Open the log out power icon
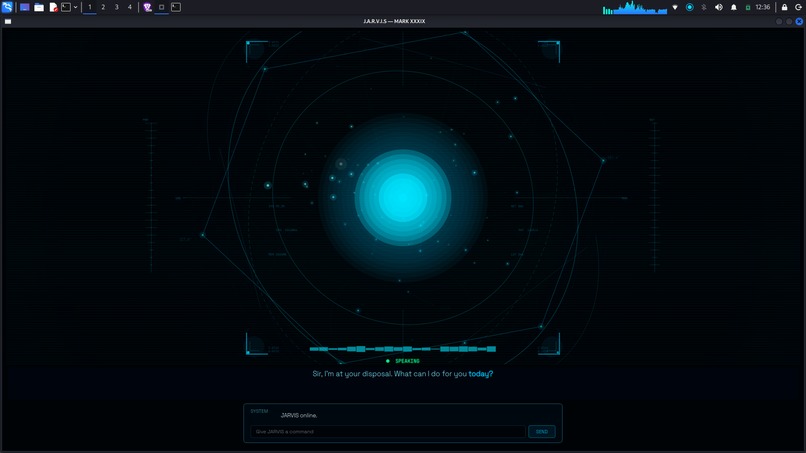Screen dimensions: 806x453 [x=798, y=7]
